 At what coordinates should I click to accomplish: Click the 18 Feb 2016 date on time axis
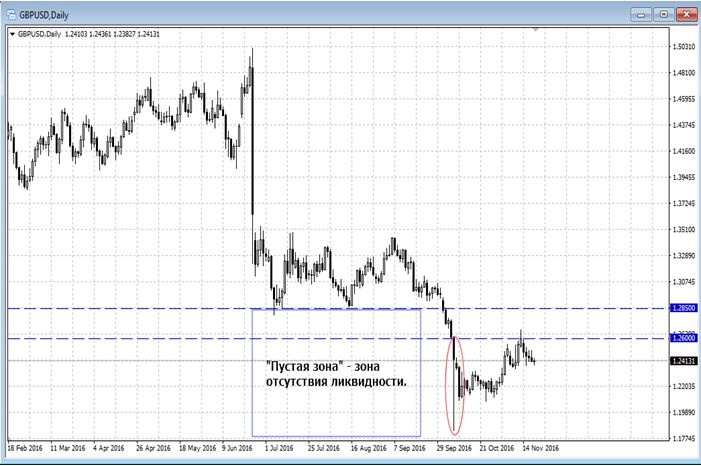pos(27,448)
